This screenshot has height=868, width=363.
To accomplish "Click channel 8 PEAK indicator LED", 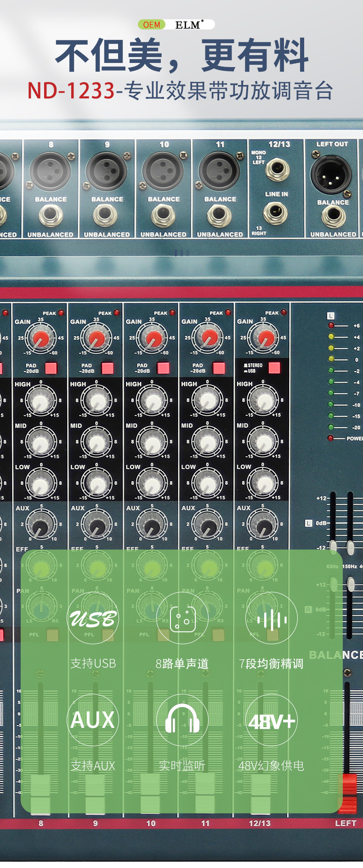I will [61, 312].
